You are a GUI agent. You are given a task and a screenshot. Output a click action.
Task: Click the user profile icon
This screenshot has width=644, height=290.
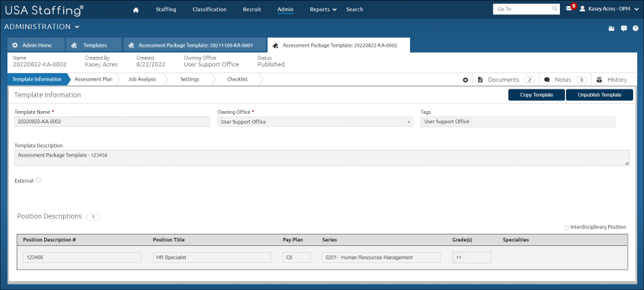(582, 9)
